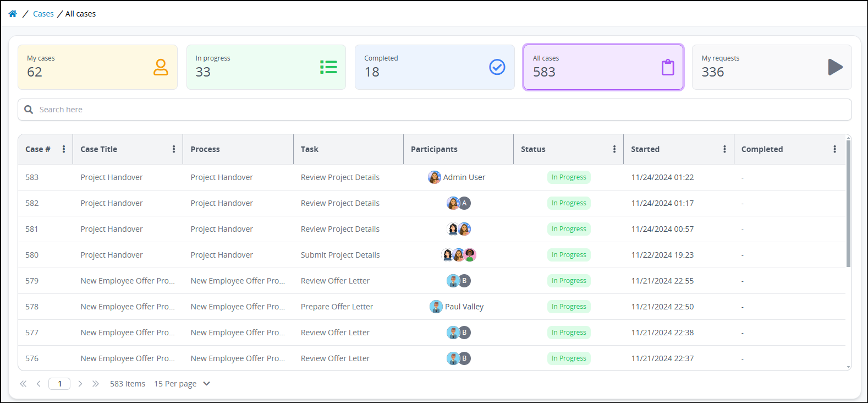Click Paul Valley avatar in case 578
Image resolution: width=868 pixels, height=403 pixels.
(x=436, y=307)
